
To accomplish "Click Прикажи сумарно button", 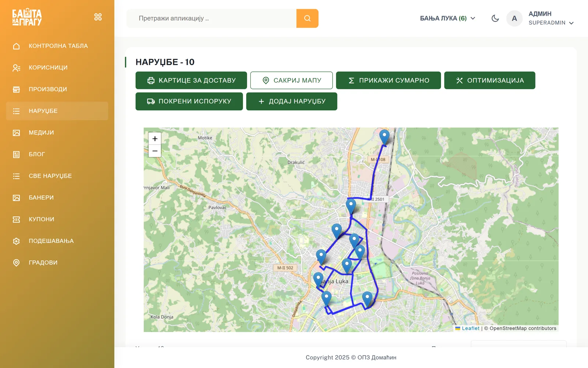I will pyautogui.click(x=388, y=80).
